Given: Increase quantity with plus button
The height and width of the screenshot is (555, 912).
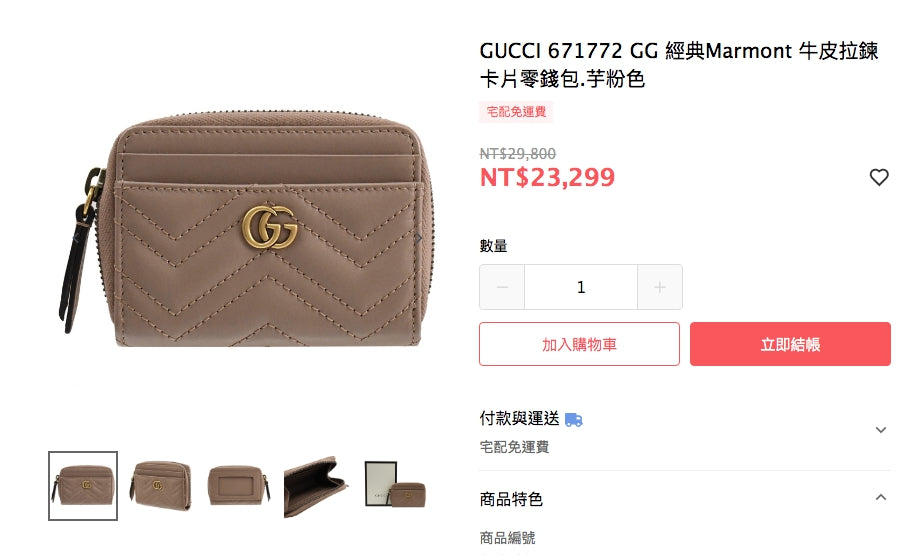Looking at the screenshot, I should [x=660, y=287].
